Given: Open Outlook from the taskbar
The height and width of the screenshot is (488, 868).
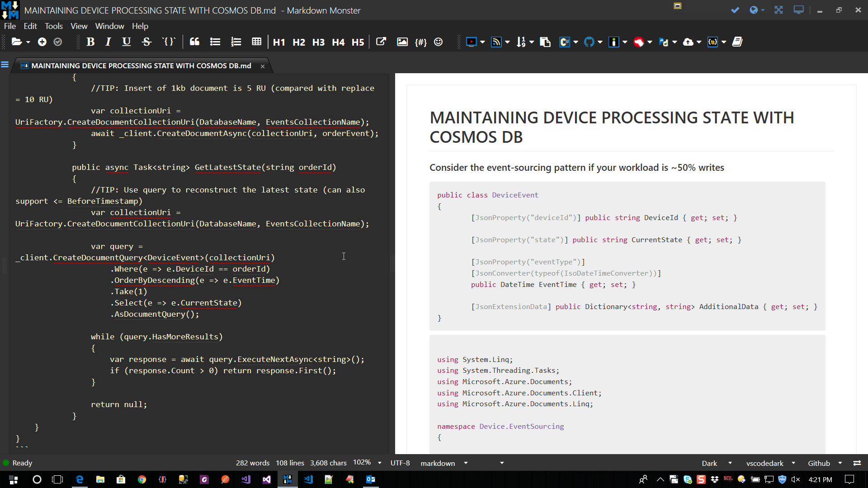Looking at the screenshot, I should click(371, 479).
